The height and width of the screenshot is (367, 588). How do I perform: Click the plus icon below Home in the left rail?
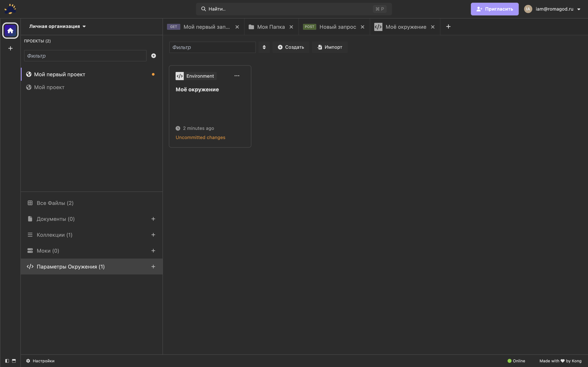tap(10, 48)
